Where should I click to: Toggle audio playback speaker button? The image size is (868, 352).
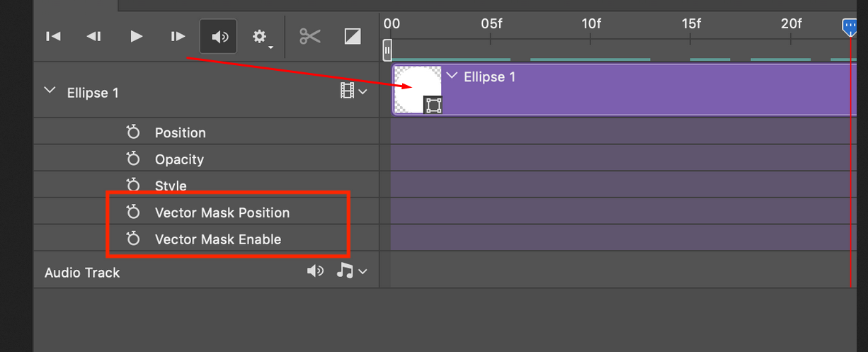pyautogui.click(x=218, y=36)
